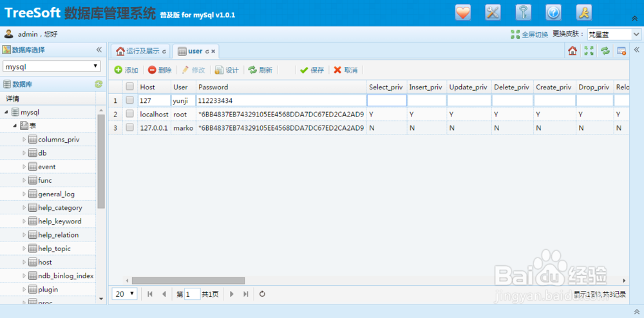Collapse the 表 tables tree node
644x318 pixels.
15,126
